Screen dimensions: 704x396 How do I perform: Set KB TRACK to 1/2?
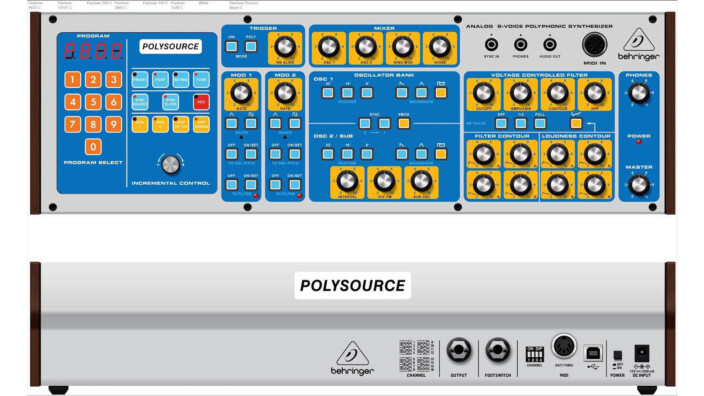pyautogui.click(x=520, y=123)
